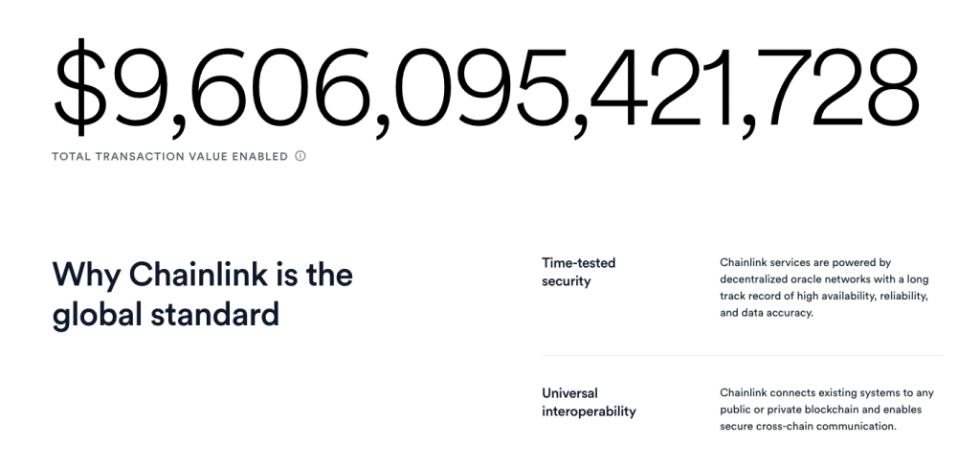Click the "interoperability" feature title word
980x466 pixels.
pos(589,411)
